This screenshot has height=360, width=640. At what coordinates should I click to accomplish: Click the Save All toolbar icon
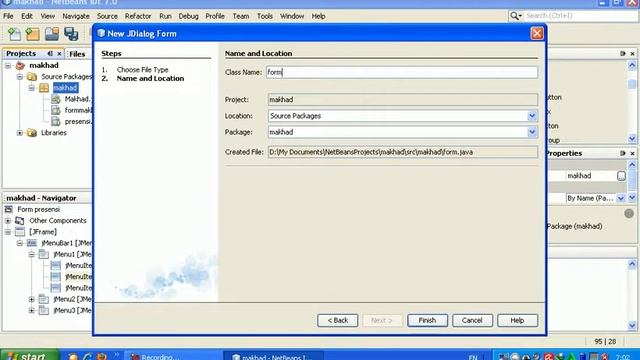click(71, 34)
